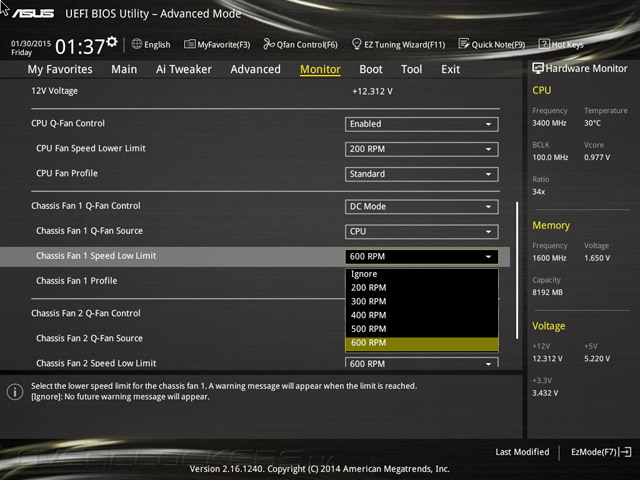Viewport: 640px width, 480px height.
Task: Expand the CPU Fan Speed Lower Limit dropdown
Action: 422,149
